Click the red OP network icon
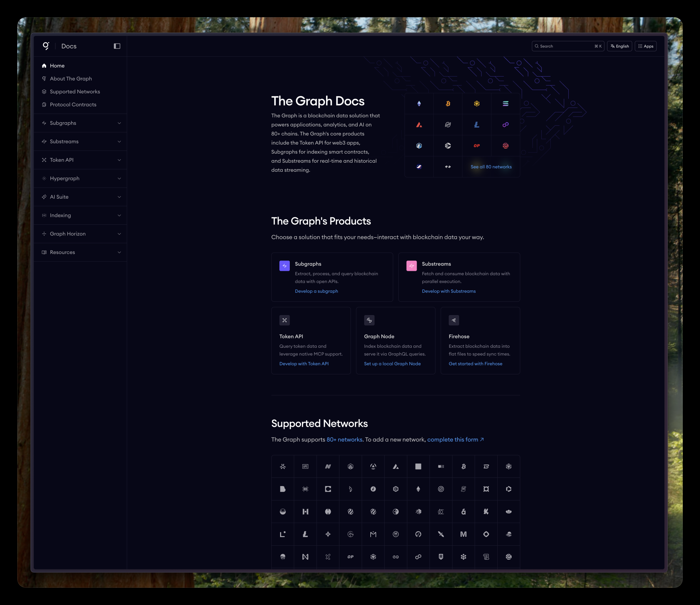This screenshot has width=700, height=605. coord(476,146)
